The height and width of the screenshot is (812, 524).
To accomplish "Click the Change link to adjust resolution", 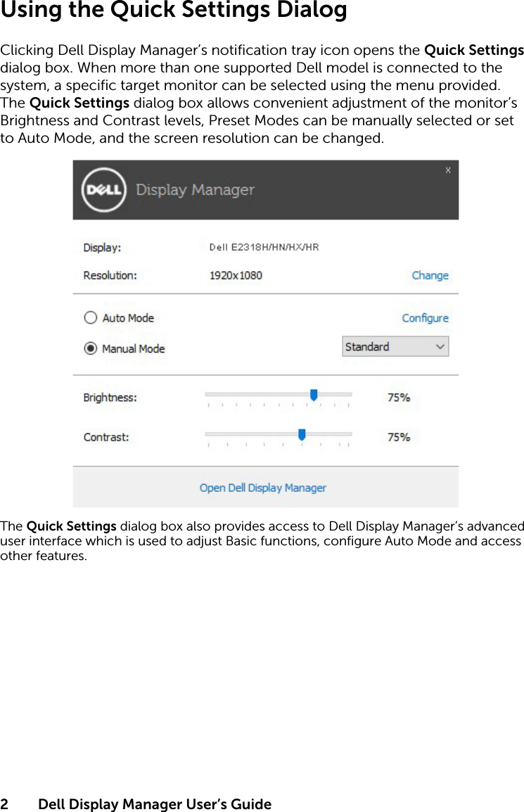I will tap(430, 275).
